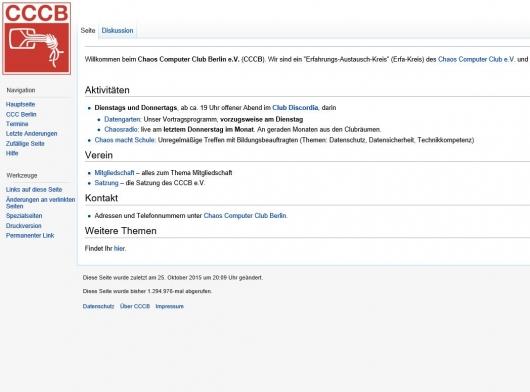
Task: View Letzte Änderungen in the sidebar
Action: (x=31, y=134)
